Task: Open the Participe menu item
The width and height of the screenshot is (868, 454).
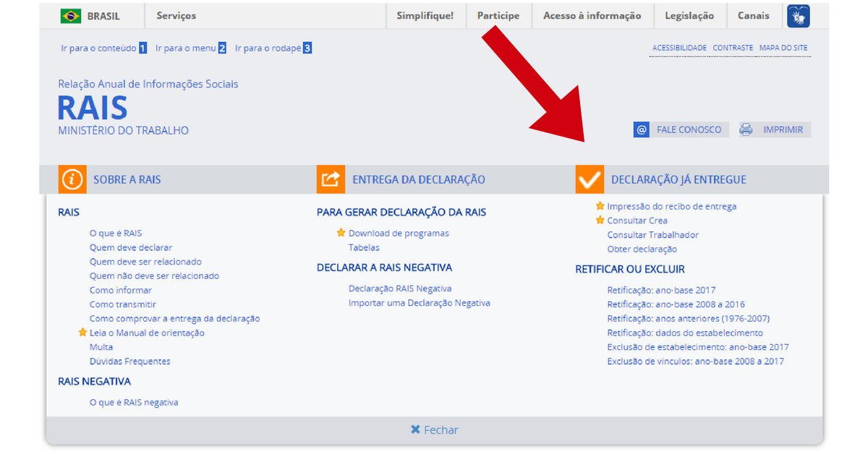Action: (498, 16)
